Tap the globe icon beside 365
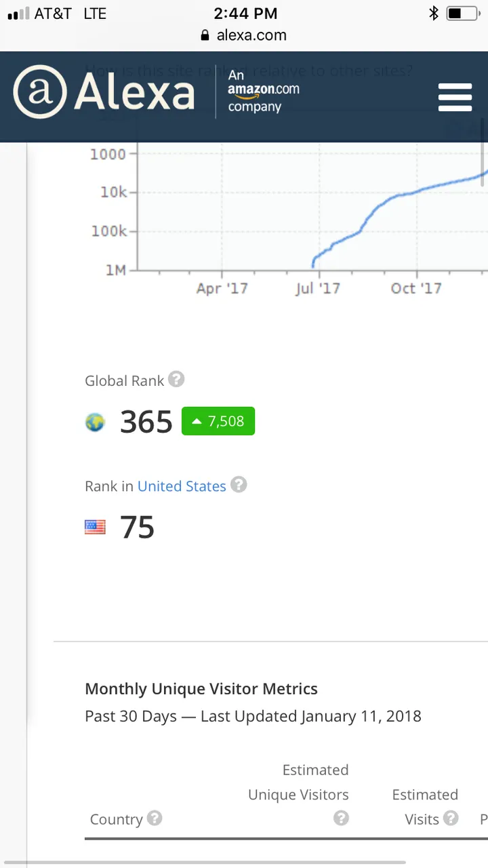488x868 pixels. pyautogui.click(x=95, y=422)
